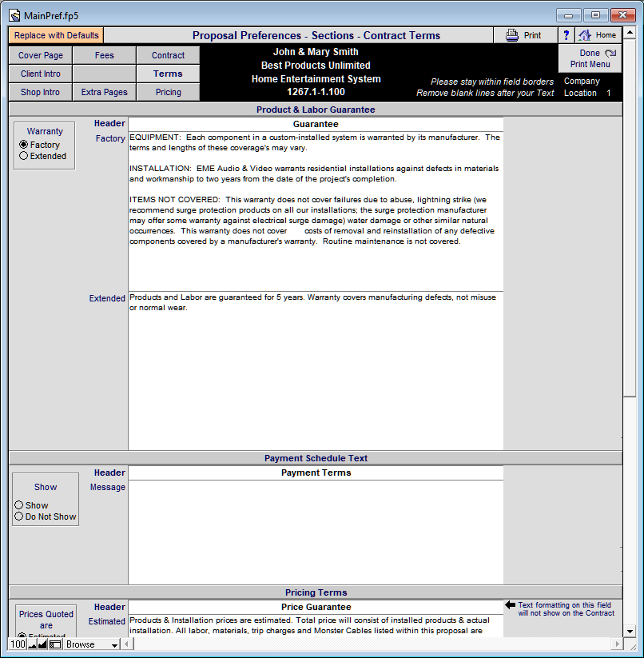
Task: Select the Do Not Show radio button
Action: pos(19,516)
